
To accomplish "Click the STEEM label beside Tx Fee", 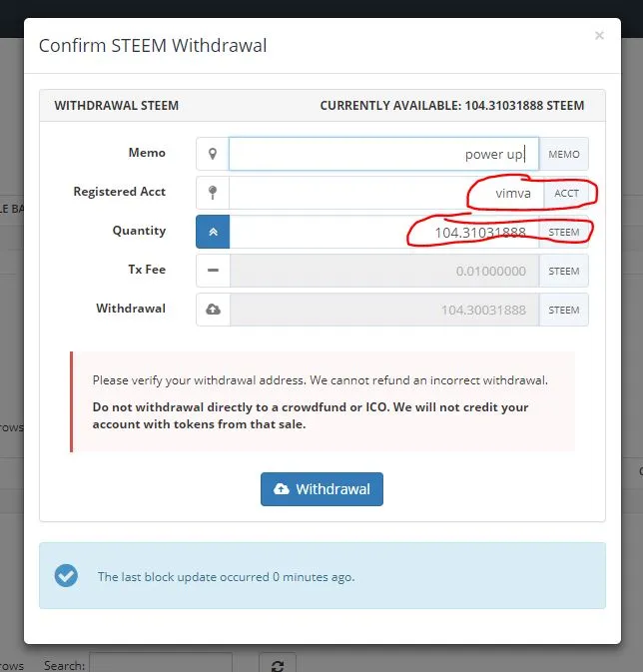I will coord(564,271).
